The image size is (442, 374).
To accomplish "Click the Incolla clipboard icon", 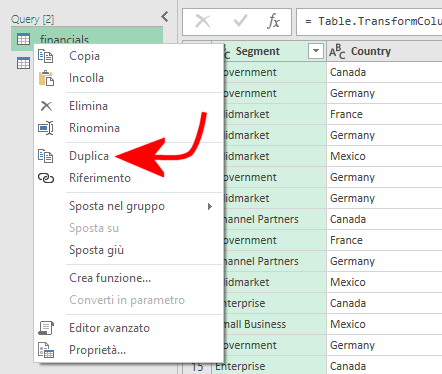I will click(x=46, y=78).
